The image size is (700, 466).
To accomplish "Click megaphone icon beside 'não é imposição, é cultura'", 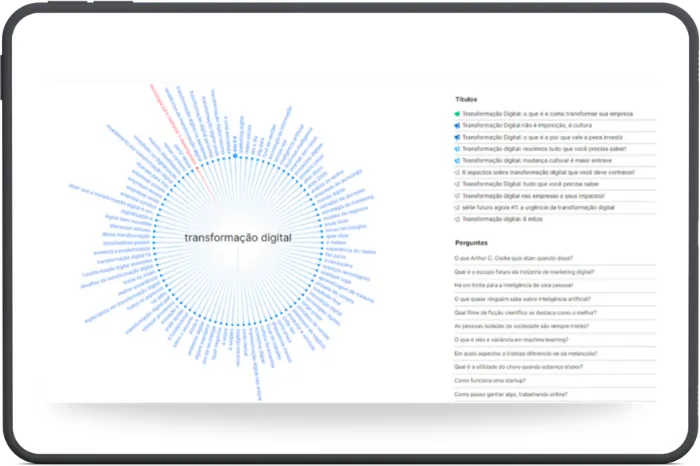I will coord(457,125).
